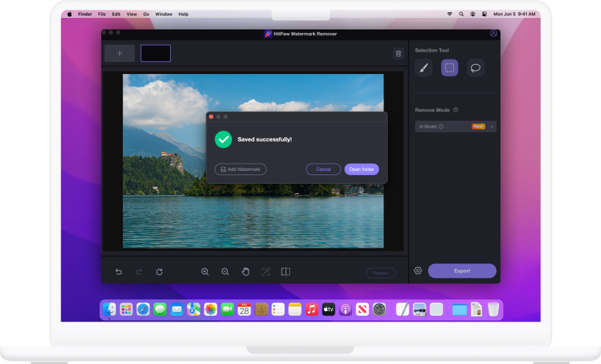This screenshot has height=364, width=601.
Task: Select the Lasso selection tool
Action: click(475, 68)
